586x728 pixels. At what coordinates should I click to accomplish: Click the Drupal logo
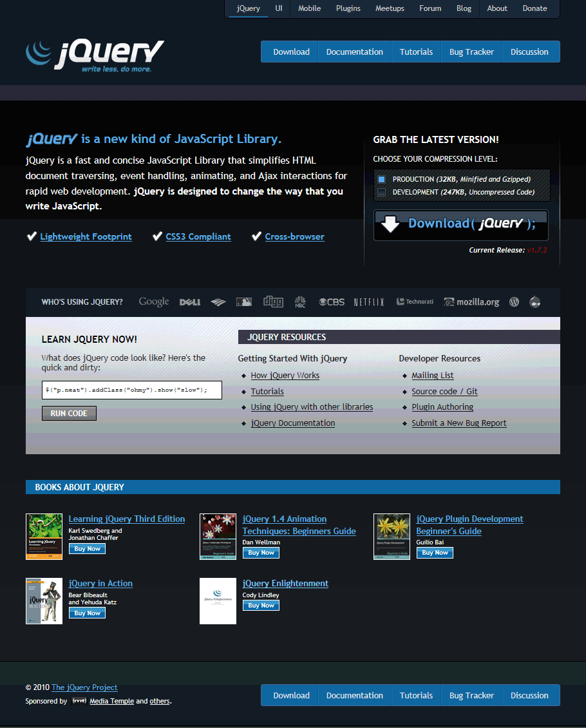click(535, 302)
